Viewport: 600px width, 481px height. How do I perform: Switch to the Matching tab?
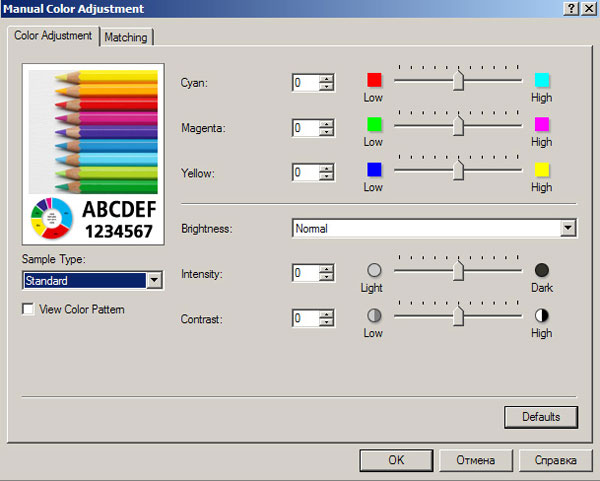point(126,37)
